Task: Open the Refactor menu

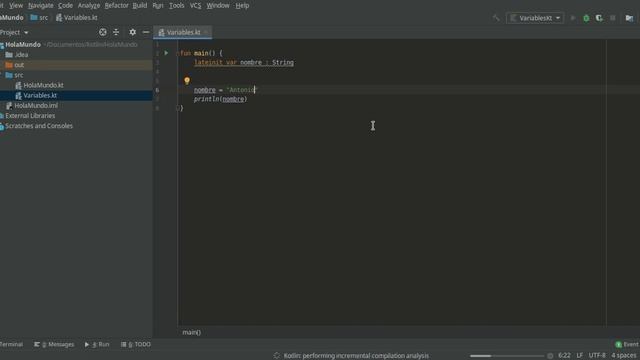Action: coord(116,5)
